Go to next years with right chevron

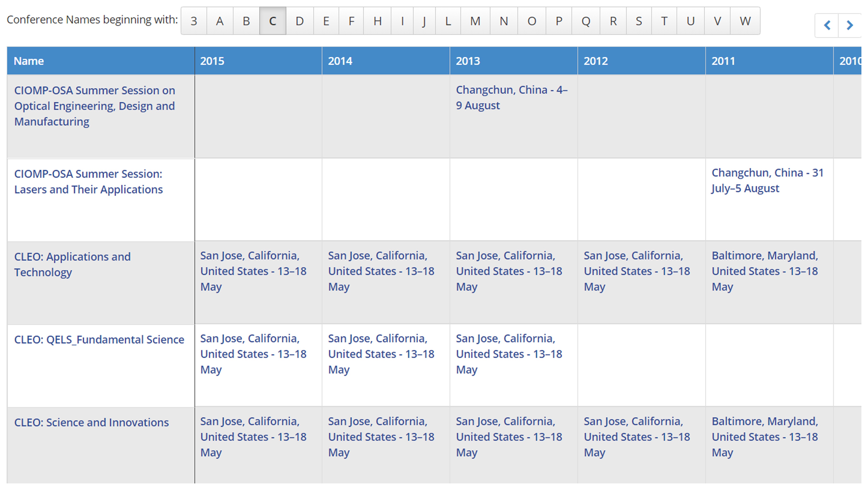(850, 25)
